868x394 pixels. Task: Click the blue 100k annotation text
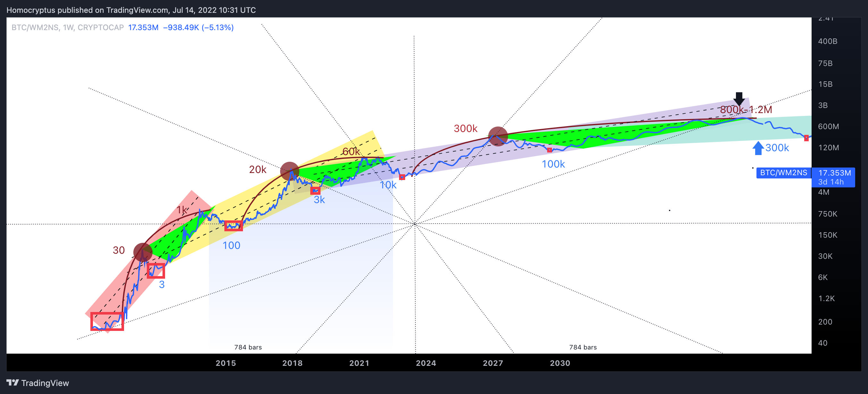coord(553,164)
